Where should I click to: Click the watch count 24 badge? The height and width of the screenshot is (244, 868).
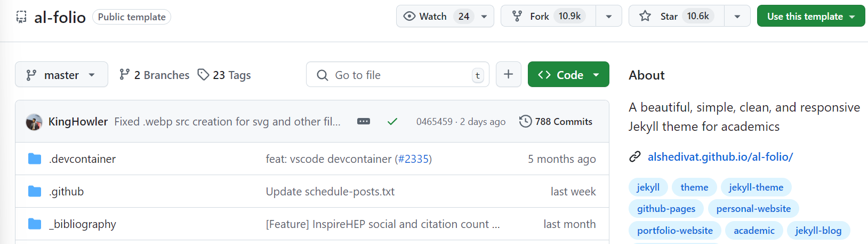coord(464,17)
